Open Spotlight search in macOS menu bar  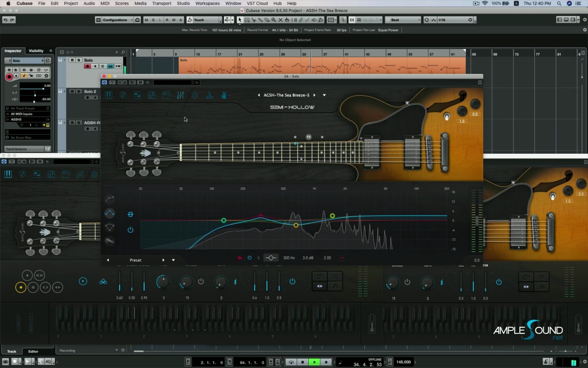559,3
